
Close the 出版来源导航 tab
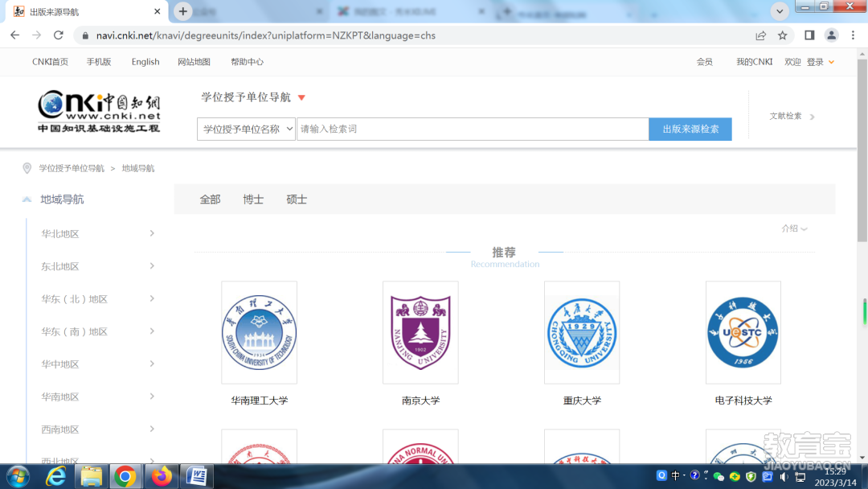click(158, 11)
